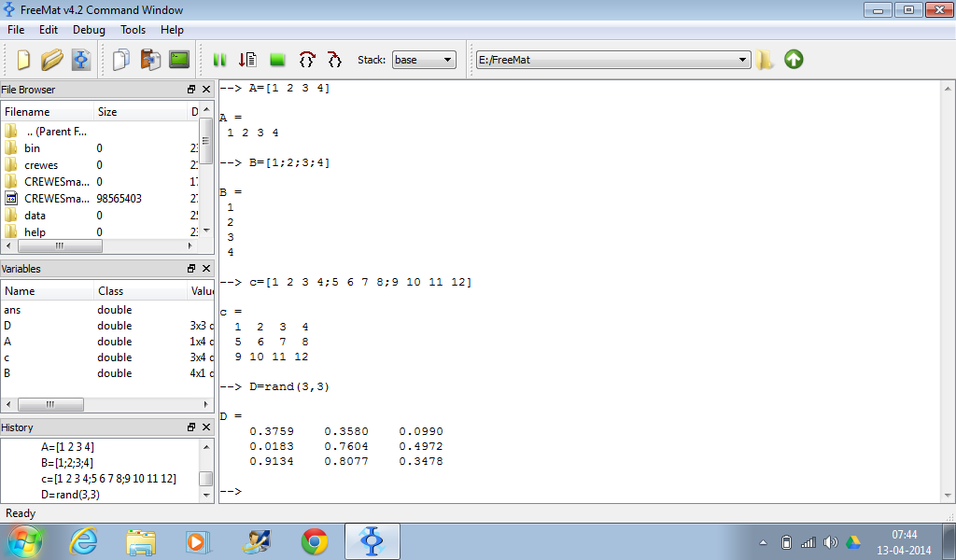
Task: Open the Edit menu
Action: coord(49,30)
